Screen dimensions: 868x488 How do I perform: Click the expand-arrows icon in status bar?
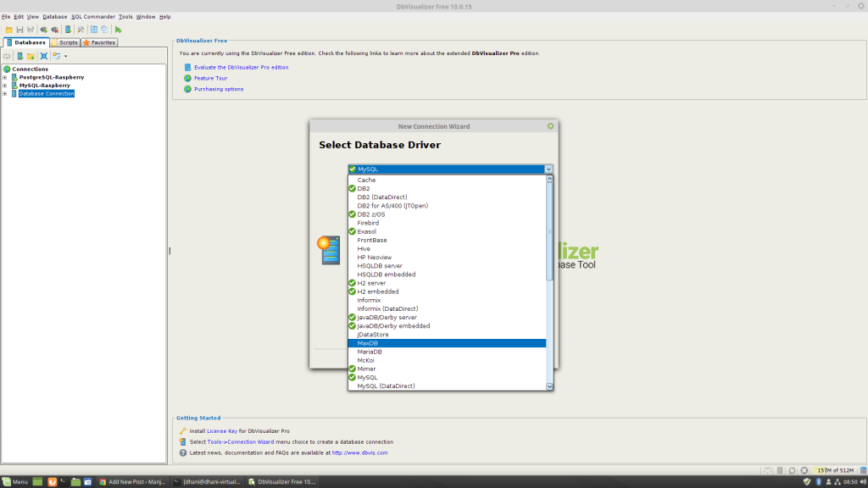768,470
